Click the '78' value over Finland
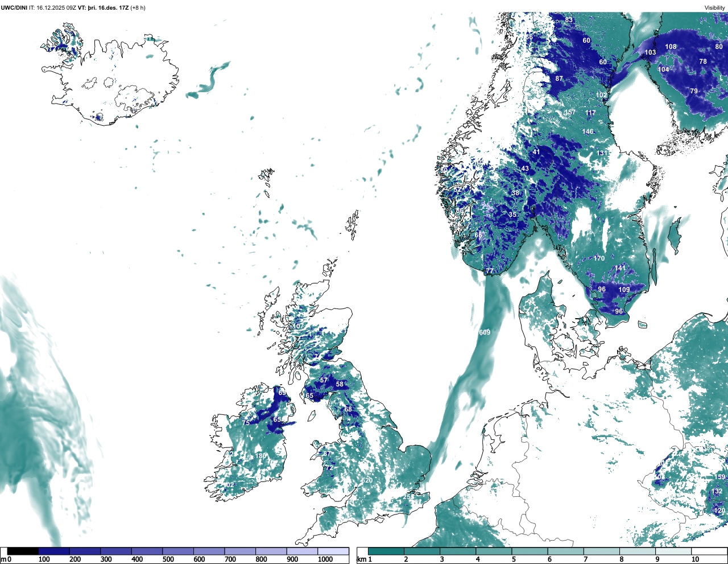This screenshot has height=564, width=728. [x=703, y=61]
